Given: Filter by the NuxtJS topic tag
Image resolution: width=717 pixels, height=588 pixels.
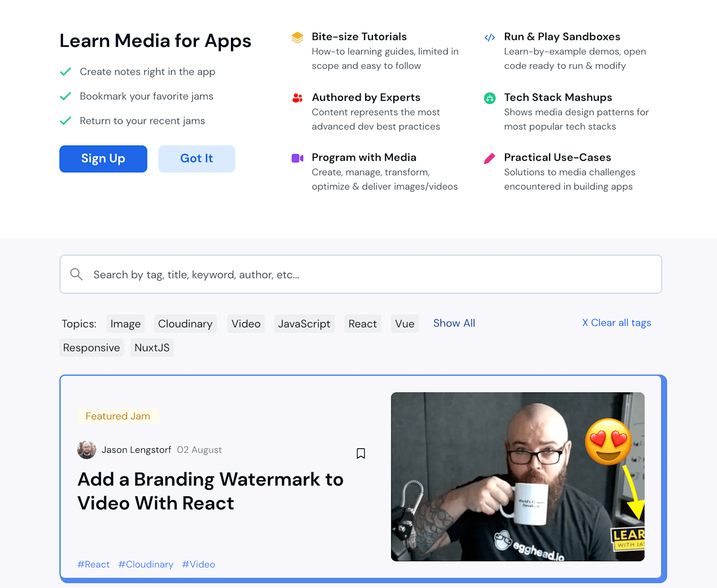Looking at the screenshot, I should tap(152, 348).
